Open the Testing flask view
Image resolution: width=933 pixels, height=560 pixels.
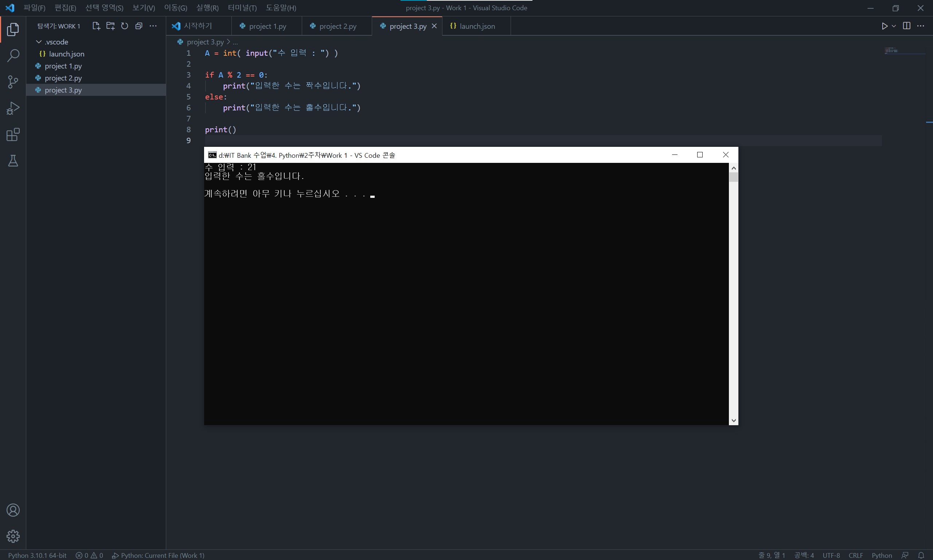13,161
